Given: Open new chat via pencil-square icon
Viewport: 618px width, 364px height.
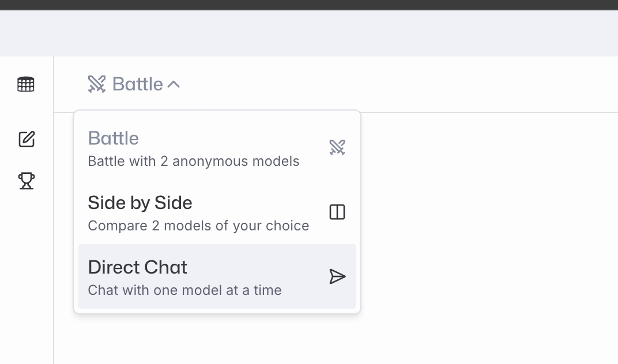Looking at the screenshot, I should click(x=27, y=139).
